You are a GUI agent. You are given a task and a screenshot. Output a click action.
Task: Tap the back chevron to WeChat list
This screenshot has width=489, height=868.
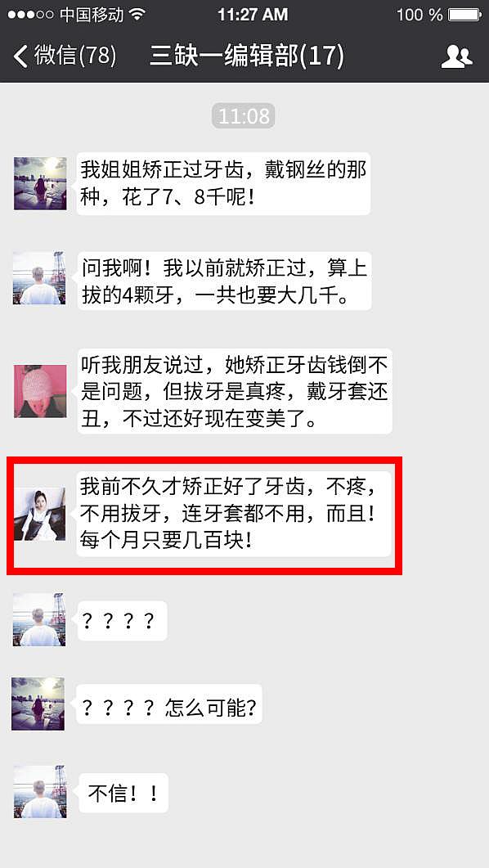pos(21,56)
